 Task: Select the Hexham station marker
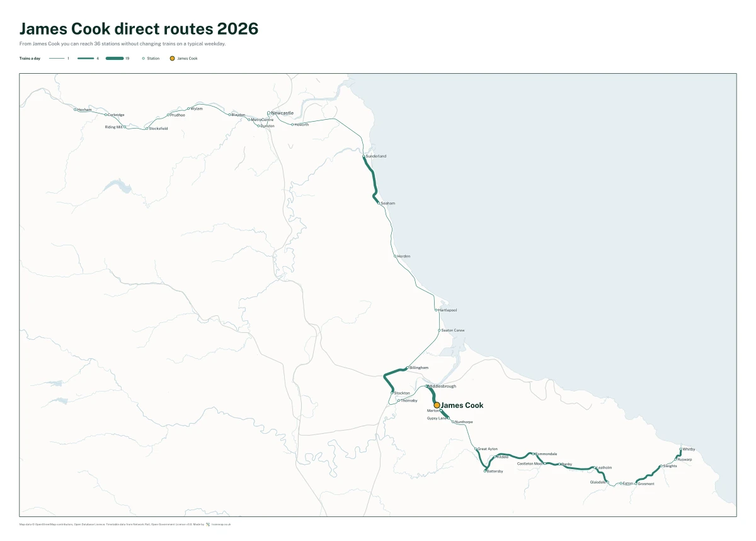pyautogui.click(x=75, y=110)
